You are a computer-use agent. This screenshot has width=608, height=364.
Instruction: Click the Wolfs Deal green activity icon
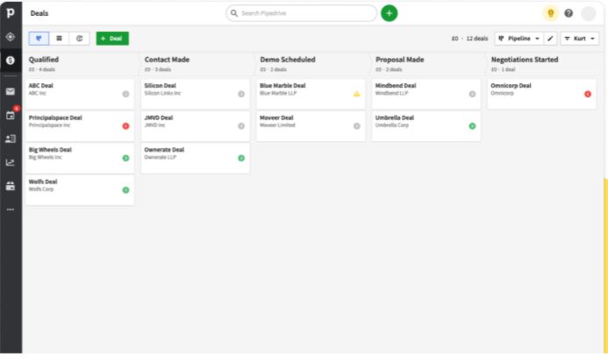125,190
